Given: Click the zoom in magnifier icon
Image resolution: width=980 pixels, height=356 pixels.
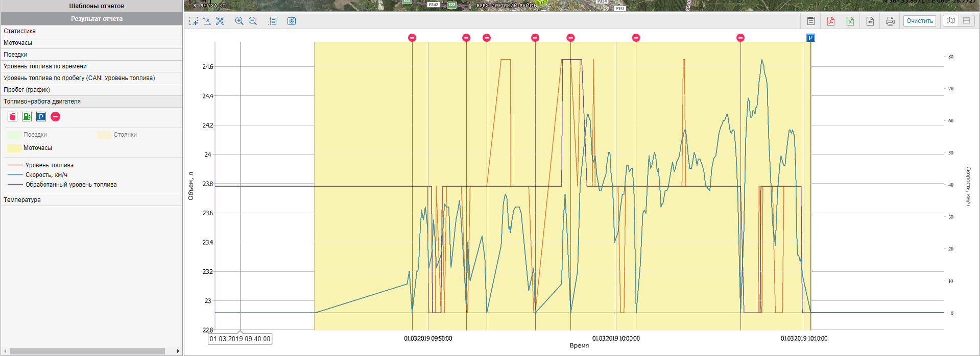Looking at the screenshot, I should [239, 21].
